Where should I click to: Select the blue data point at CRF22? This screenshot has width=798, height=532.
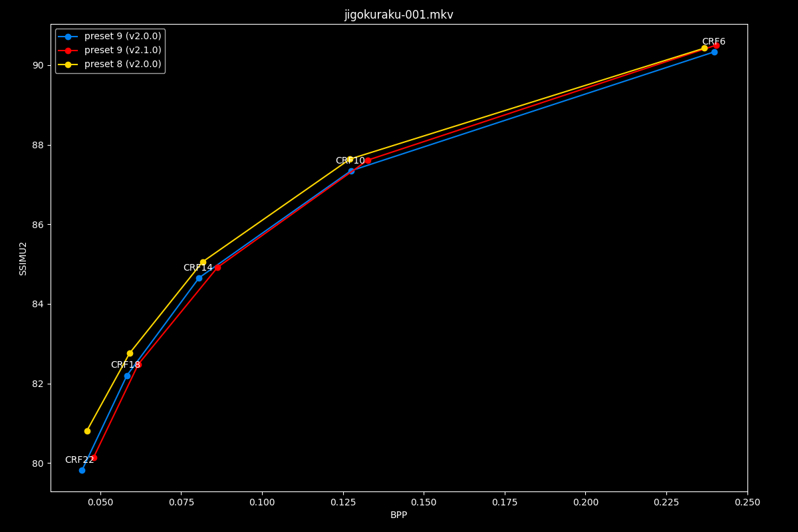pyautogui.click(x=82, y=470)
